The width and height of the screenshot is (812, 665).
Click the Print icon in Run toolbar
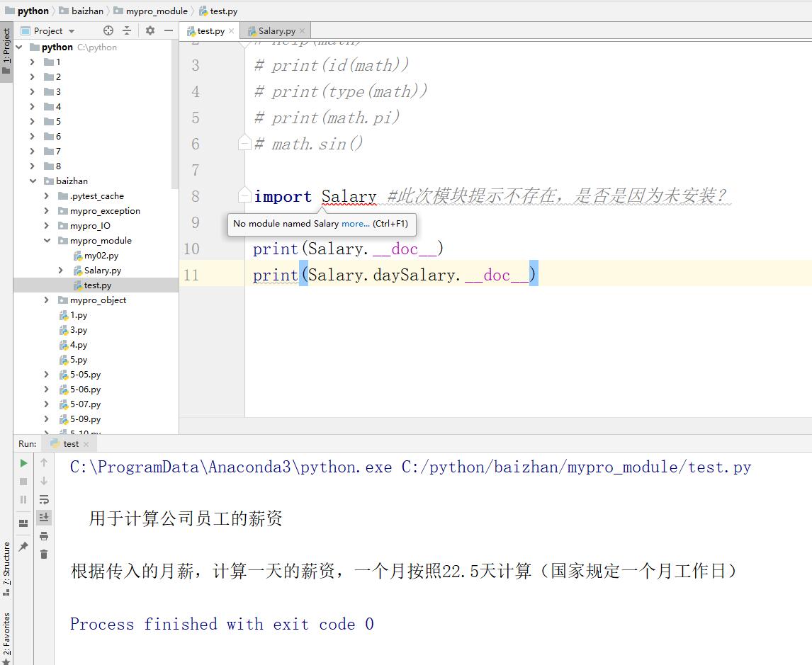(44, 536)
